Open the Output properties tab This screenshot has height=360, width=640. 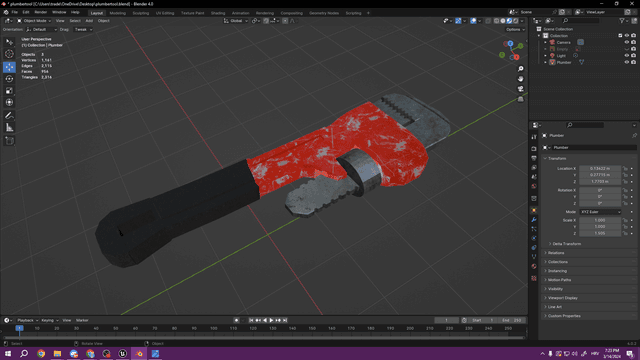[x=534, y=158]
